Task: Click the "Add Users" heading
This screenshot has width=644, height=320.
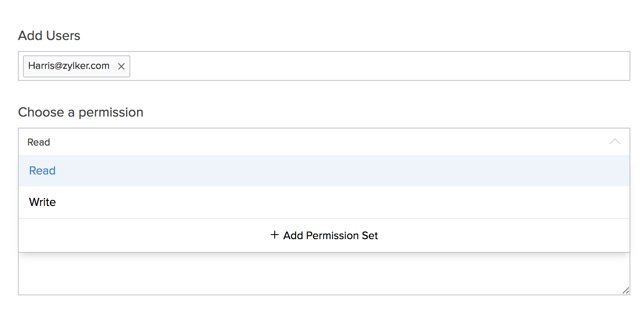Action: pyautogui.click(x=49, y=36)
